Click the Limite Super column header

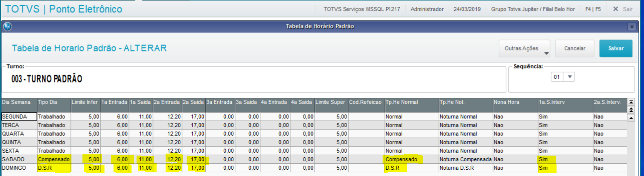coord(331,105)
